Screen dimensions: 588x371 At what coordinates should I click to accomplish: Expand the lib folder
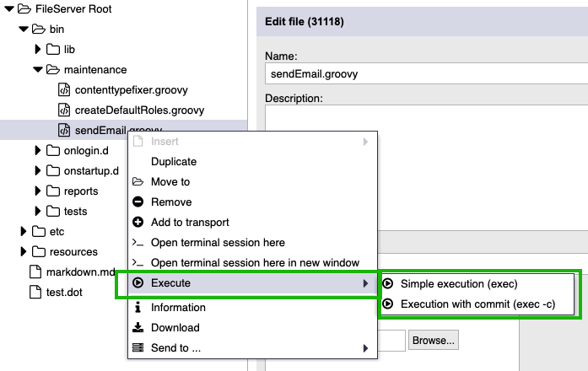tap(38, 50)
